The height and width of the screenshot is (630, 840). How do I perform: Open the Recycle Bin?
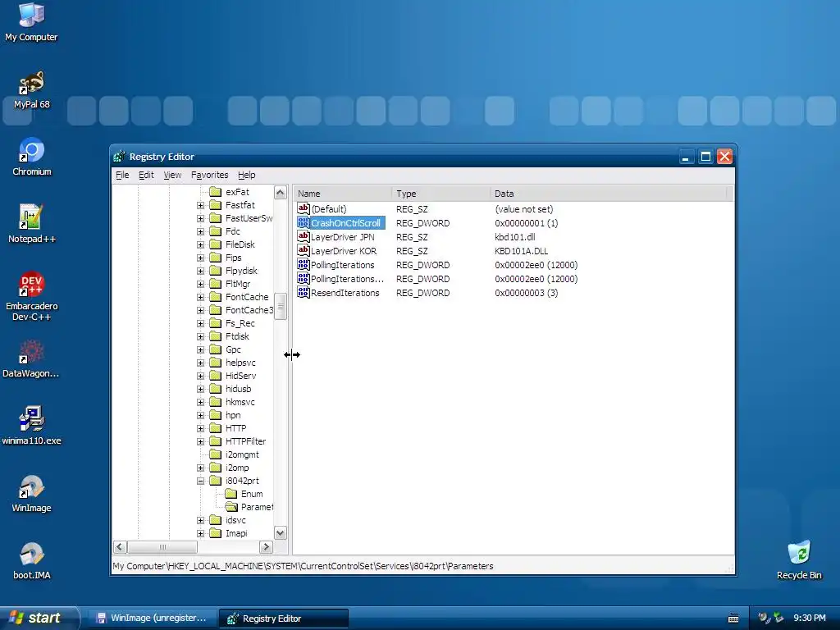pos(799,560)
